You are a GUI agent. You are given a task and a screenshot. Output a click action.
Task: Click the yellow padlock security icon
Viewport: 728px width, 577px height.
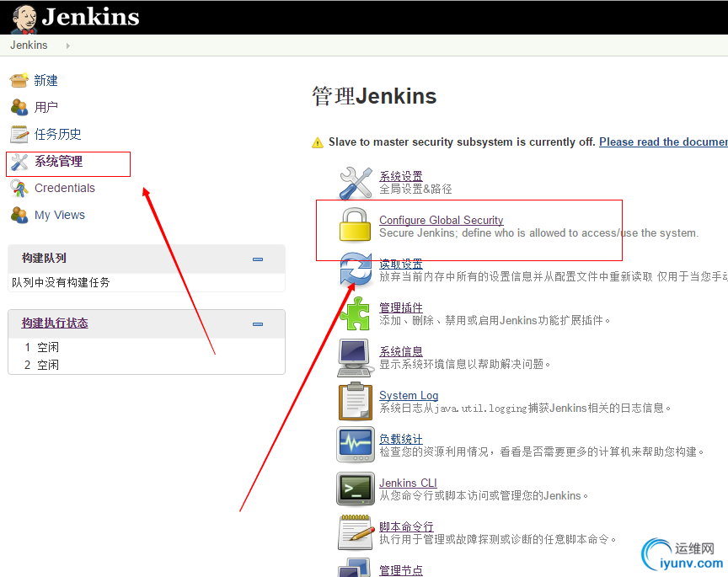(356, 225)
